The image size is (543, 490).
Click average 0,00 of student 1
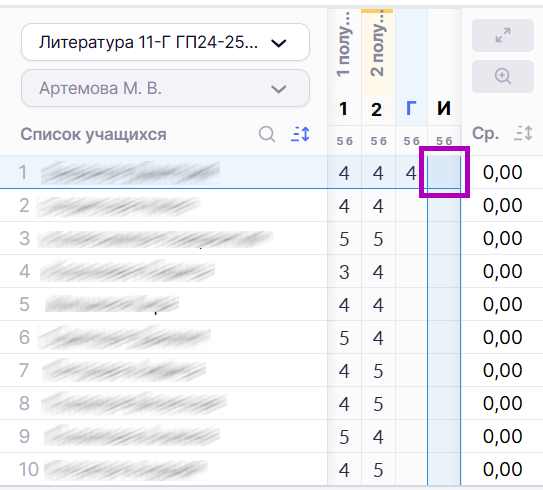point(502,172)
